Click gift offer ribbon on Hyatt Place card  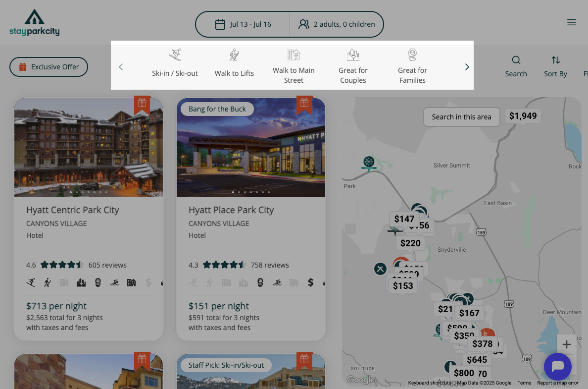tap(304, 105)
